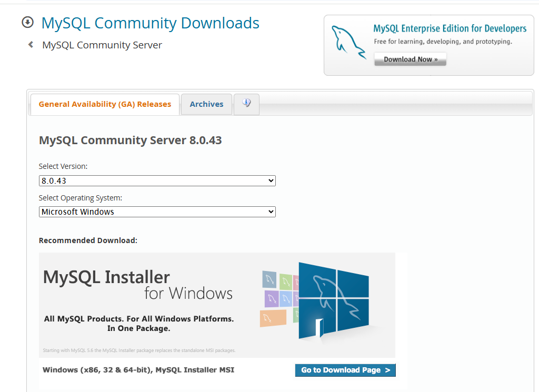
Task: Click the Windows (x86, 32 & 64-bit) MSI text
Action: coord(138,370)
